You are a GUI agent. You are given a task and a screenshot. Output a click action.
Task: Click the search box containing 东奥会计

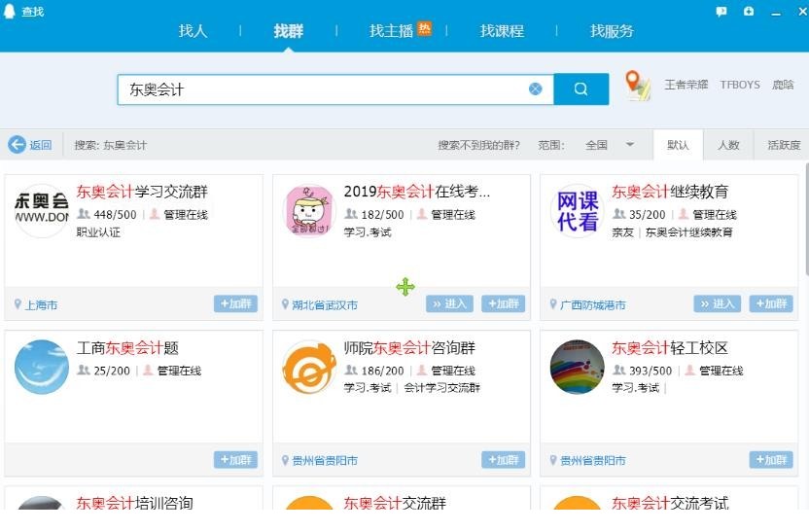[335, 89]
